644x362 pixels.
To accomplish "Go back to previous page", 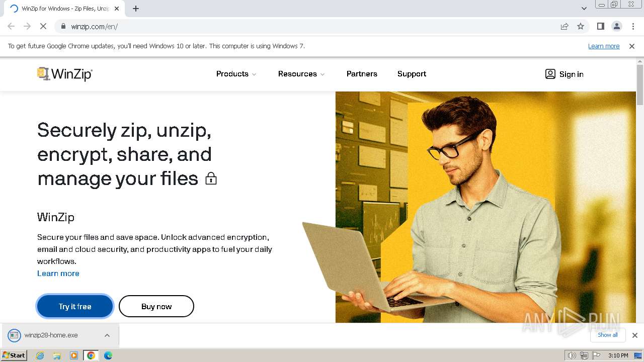I will [x=11, y=26].
